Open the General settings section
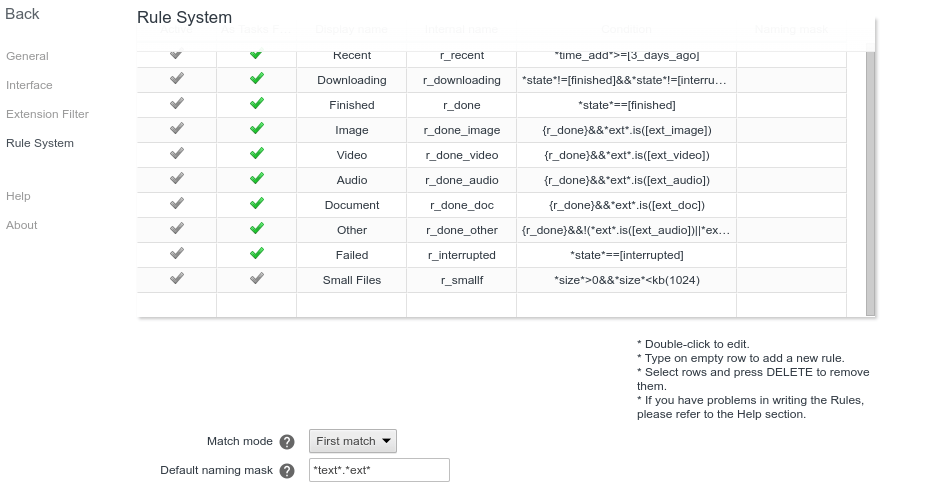The height and width of the screenshot is (496, 944). click(x=27, y=56)
